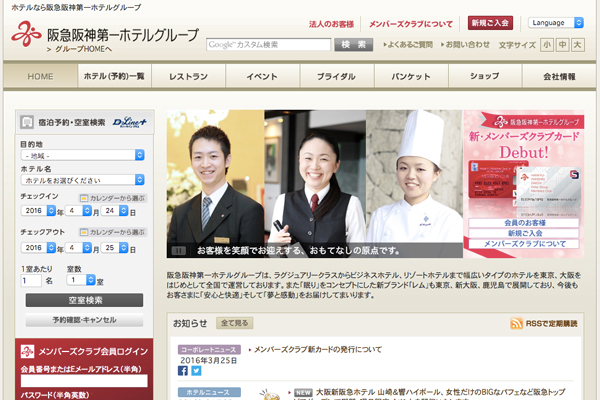Click the 全て見る button

coord(235,323)
